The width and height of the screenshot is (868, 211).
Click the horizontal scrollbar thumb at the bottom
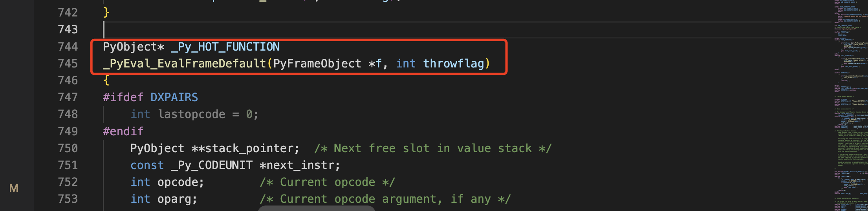(317, 208)
